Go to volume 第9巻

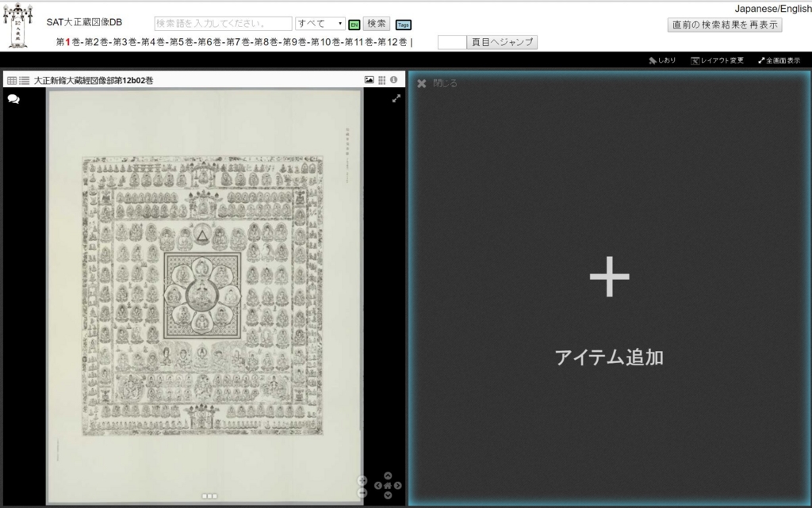point(295,42)
